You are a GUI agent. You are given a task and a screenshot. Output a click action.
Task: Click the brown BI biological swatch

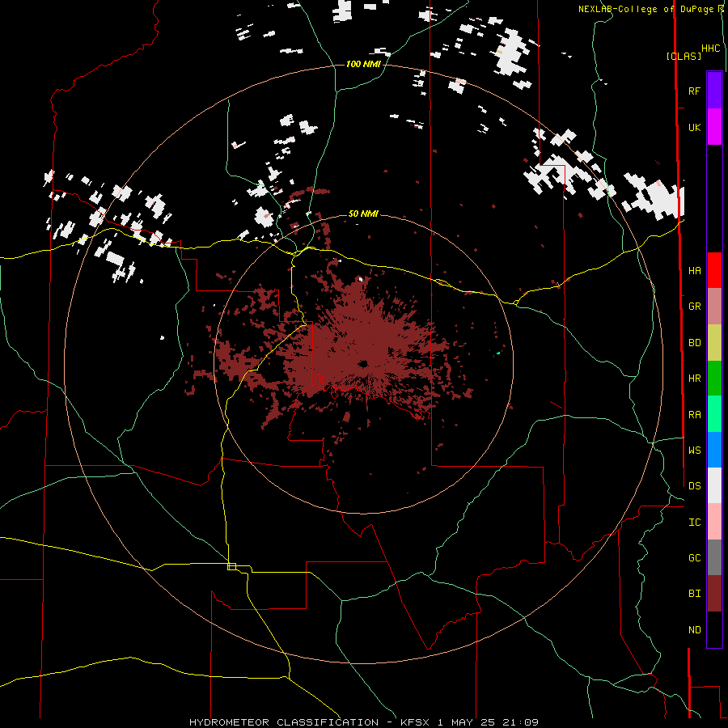click(714, 594)
